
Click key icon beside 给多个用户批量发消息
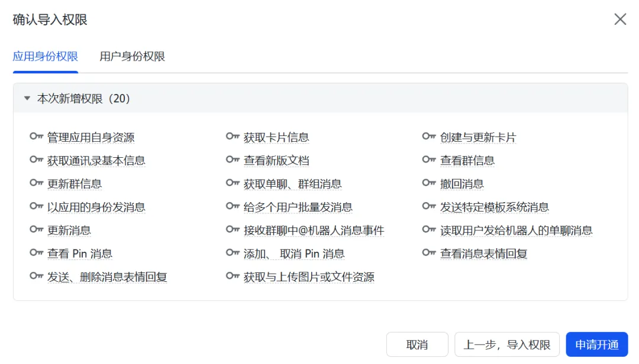pyautogui.click(x=233, y=206)
